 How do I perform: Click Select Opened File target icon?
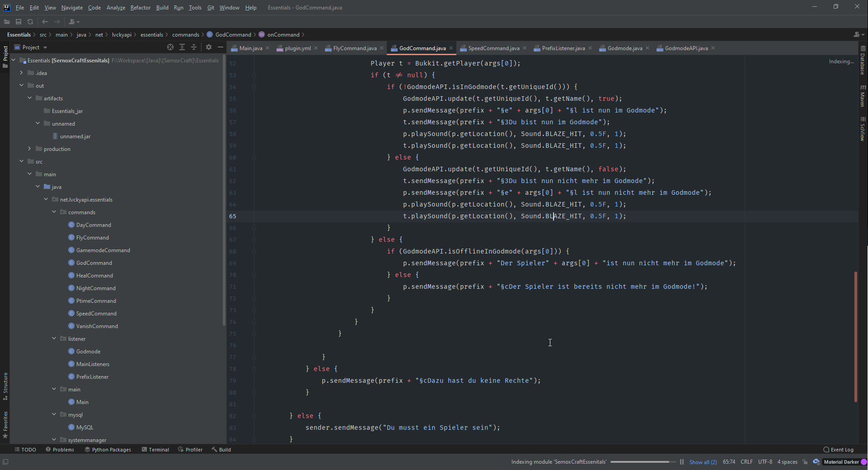(170, 47)
